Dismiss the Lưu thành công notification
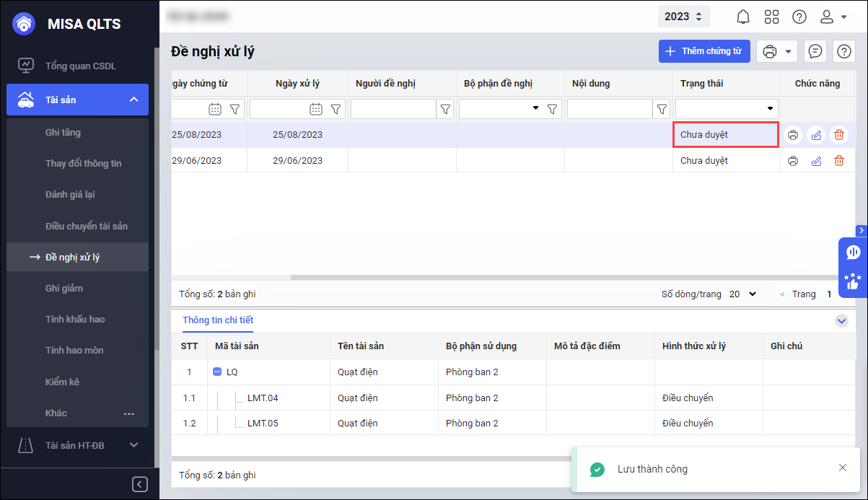Viewport: 868px width, 500px height. (843, 468)
